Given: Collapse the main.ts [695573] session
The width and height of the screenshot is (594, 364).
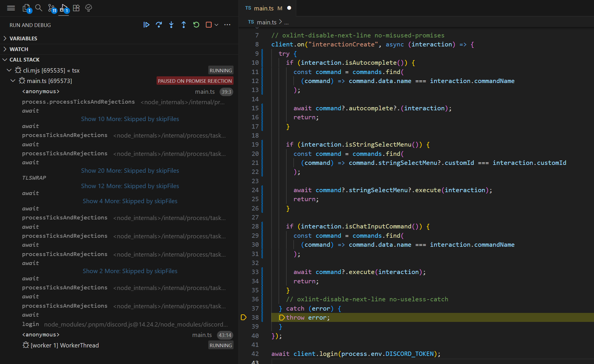Looking at the screenshot, I should coord(13,81).
